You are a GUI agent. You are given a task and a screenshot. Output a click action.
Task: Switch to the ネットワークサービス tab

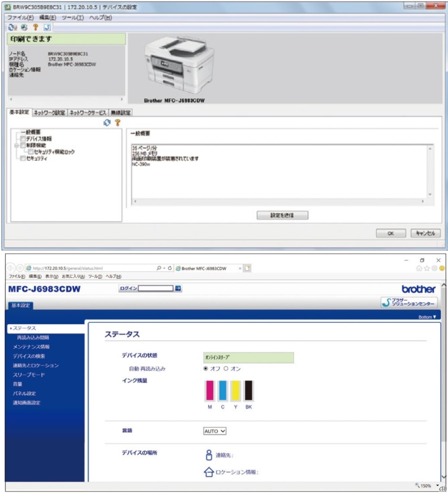click(x=88, y=113)
